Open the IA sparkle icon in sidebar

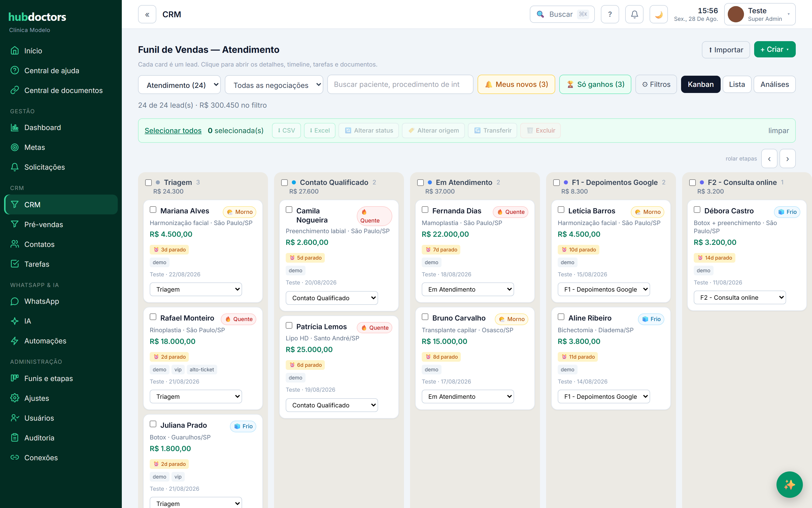[x=15, y=321]
